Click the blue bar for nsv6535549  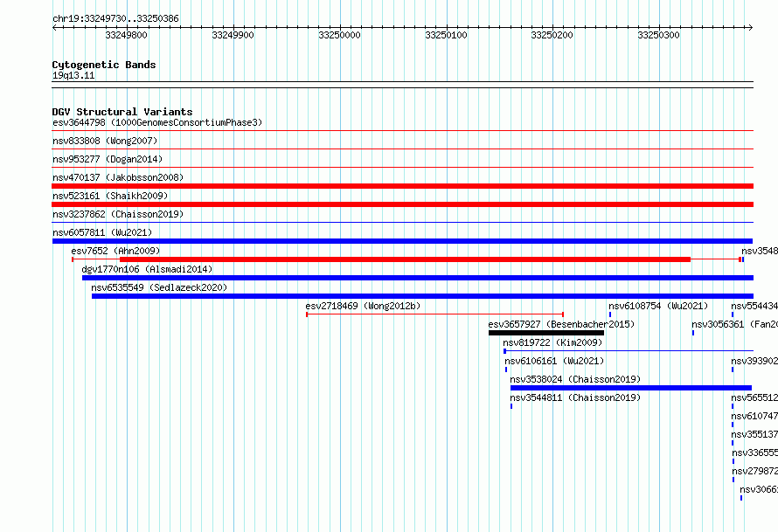pyautogui.click(x=423, y=296)
